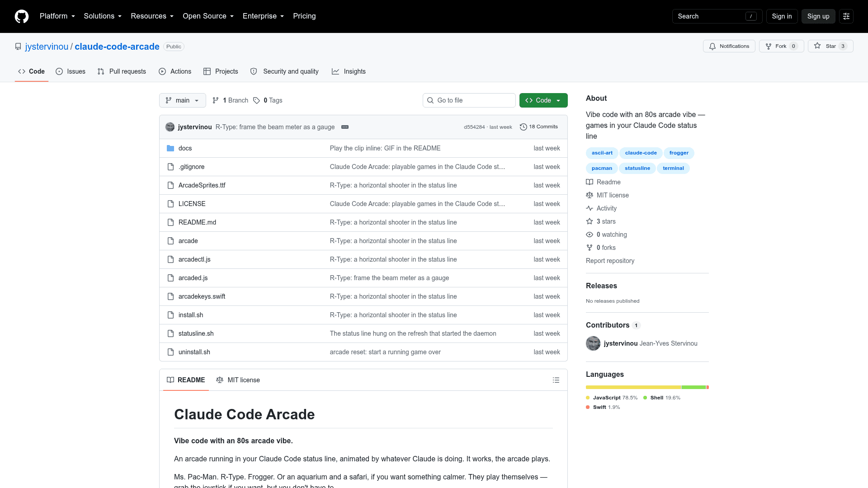Expand the Enterprise menu

pyautogui.click(x=264, y=16)
